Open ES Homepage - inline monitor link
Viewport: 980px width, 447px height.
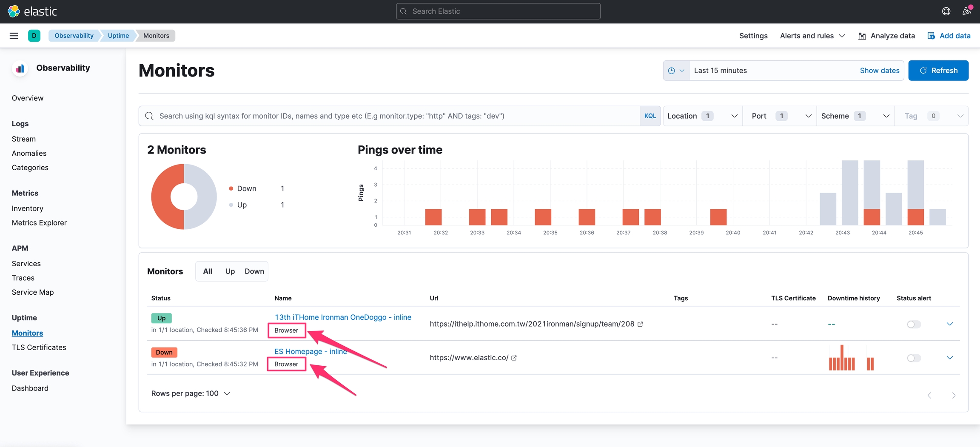point(311,351)
